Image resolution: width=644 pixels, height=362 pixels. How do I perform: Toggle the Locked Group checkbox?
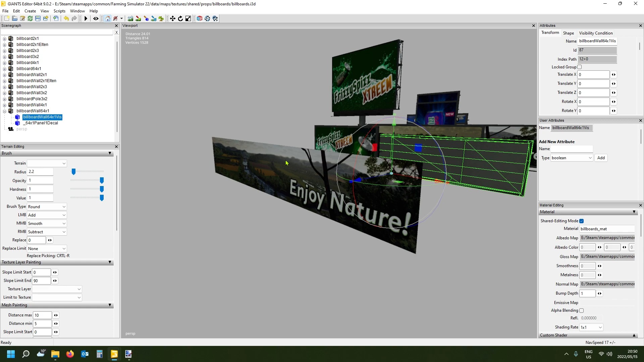tap(579, 67)
